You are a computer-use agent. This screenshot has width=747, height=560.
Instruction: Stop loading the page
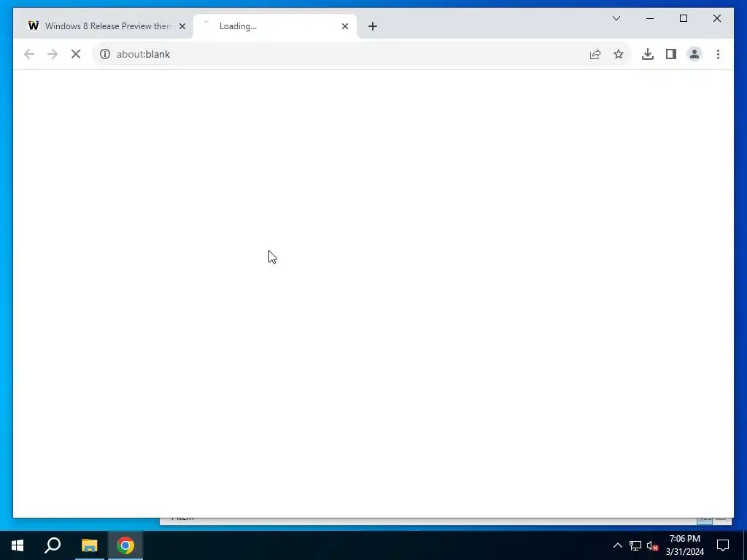click(76, 54)
